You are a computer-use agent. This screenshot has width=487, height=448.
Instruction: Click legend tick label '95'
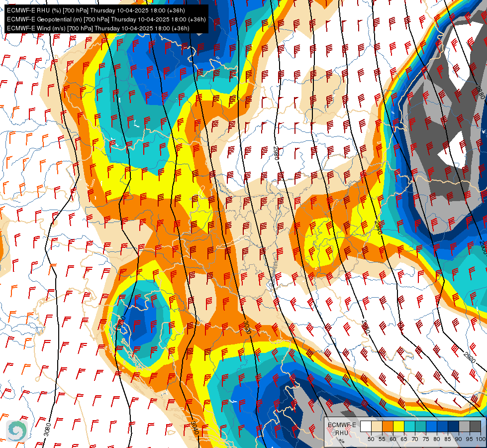[470, 439]
